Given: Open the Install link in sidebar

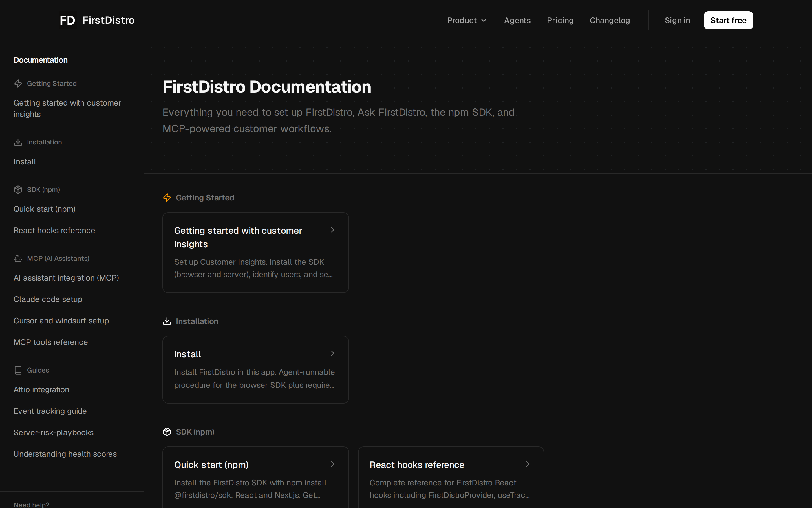Looking at the screenshot, I should (25, 162).
